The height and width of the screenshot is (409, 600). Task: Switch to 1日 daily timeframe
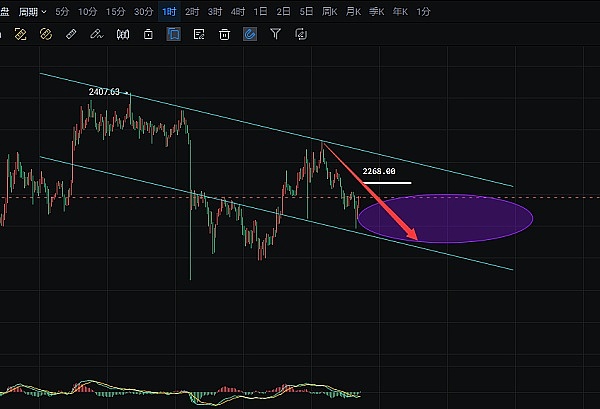[x=260, y=11]
